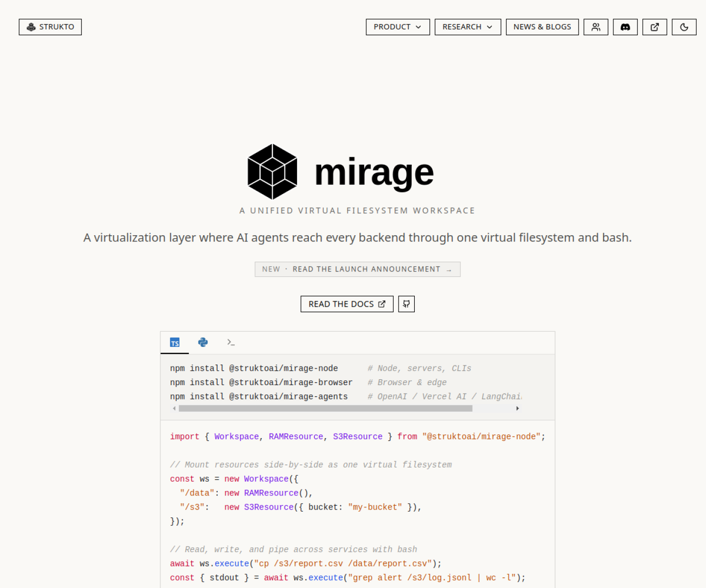This screenshot has height=588, width=706.
Task: Expand the Research dropdown menu
Action: pyautogui.click(x=468, y=27)
